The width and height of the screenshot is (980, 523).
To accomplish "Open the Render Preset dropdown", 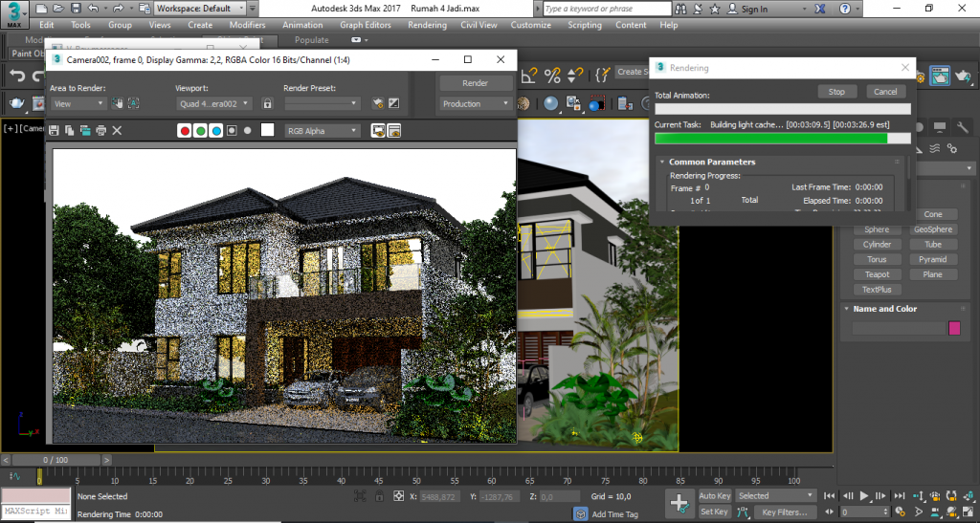I will click(322, 103).
